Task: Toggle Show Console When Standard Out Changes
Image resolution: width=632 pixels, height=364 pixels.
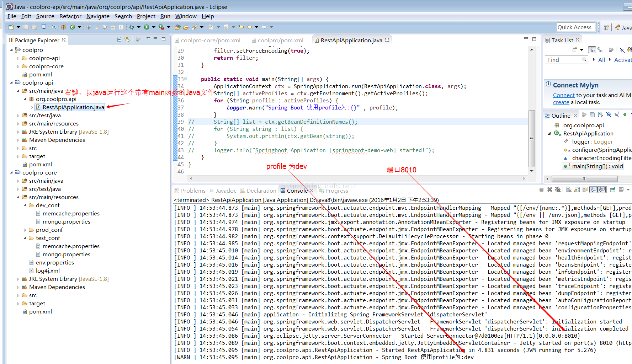Action: [594, 190]
